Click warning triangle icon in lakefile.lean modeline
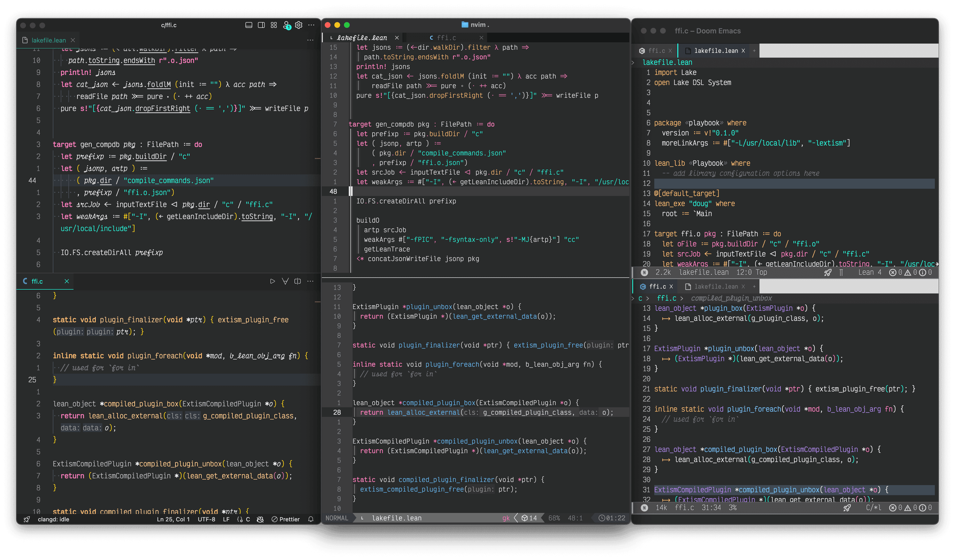 pyautogui.click(x=908, y=272)
